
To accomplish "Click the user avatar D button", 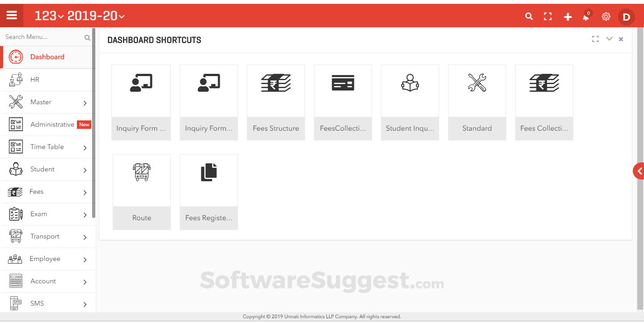I will coord(627,17).
